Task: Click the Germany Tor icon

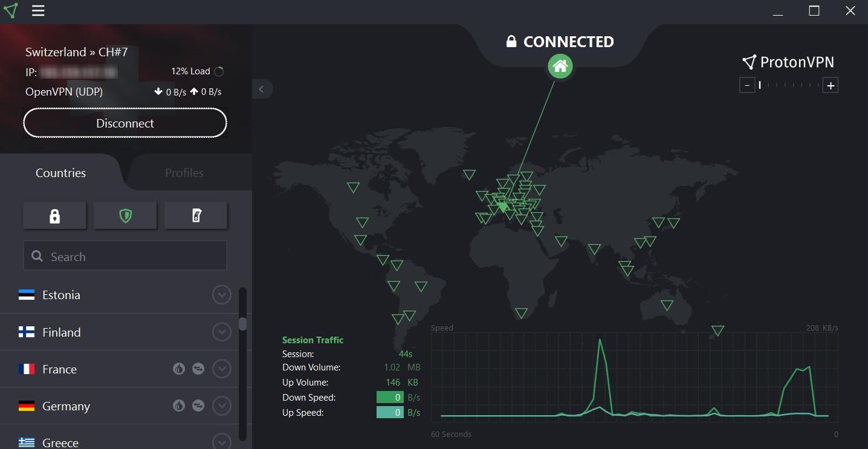Action: pos(179,405)
